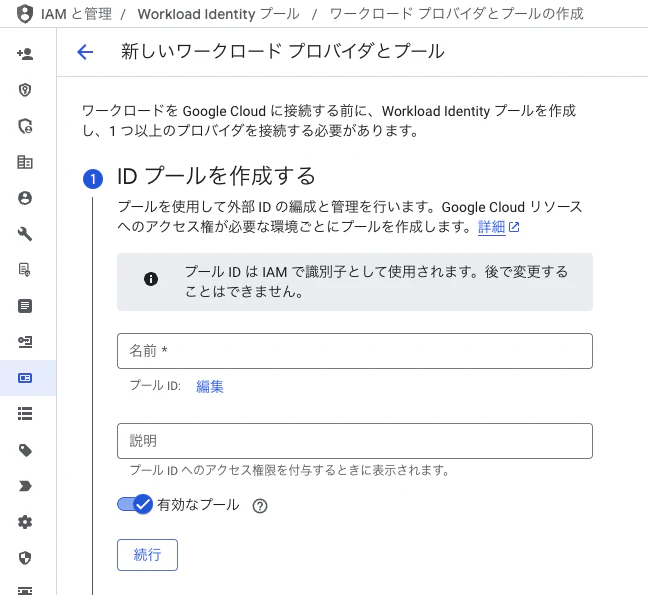Image resolution: width=648 pixels, height=595 pixels.
Task: Focus the 説明 text field
Action: coord(355,441)
